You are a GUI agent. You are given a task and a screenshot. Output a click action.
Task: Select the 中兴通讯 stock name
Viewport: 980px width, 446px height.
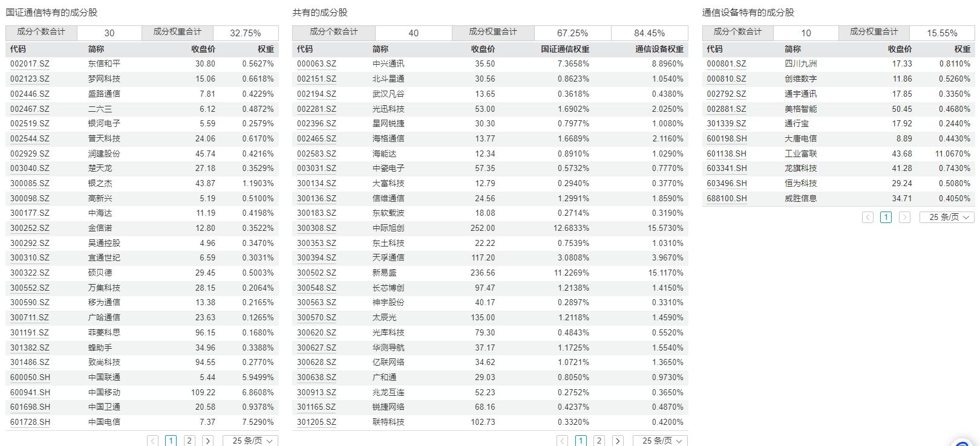pos(388,63)
